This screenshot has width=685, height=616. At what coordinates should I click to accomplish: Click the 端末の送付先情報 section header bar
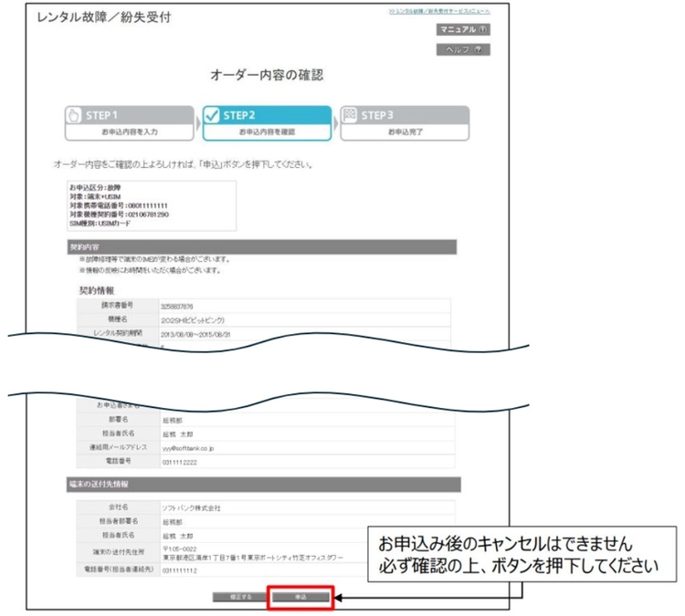264,485
